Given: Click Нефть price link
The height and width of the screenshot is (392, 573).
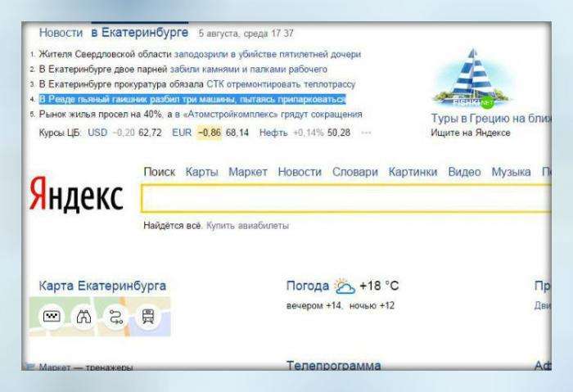Looking at the screenshot, I should click(x=273, y=133).
